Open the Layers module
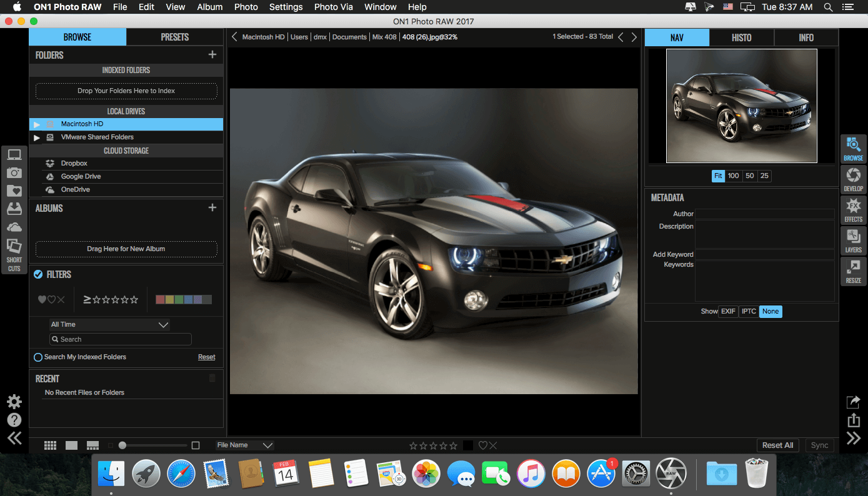 click(853, 241)
